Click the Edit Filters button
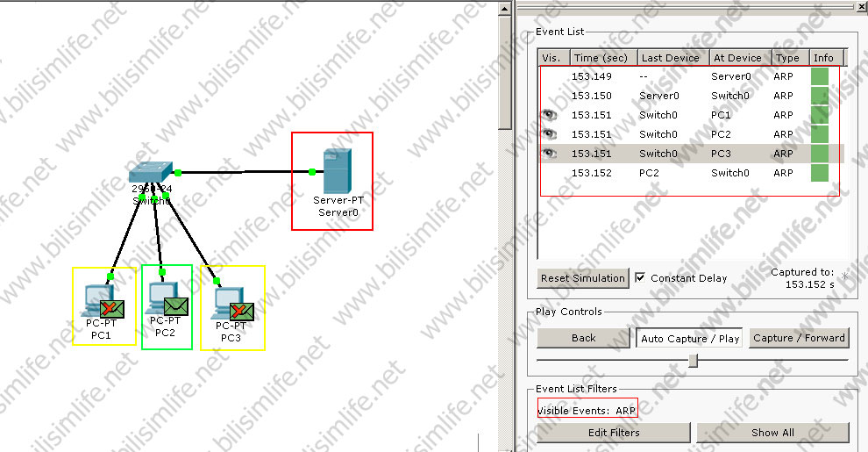Viewport: 868px width, 452px height. (x=614, y=433)
